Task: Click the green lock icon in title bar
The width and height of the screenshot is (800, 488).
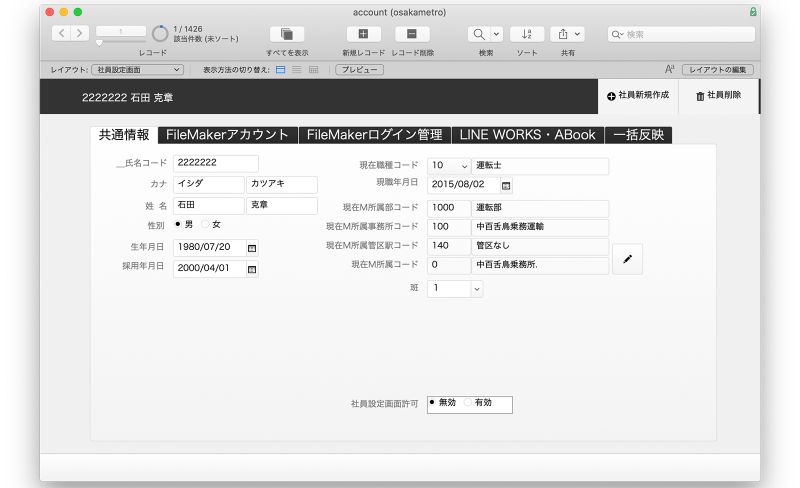Action: coord(753,12)
